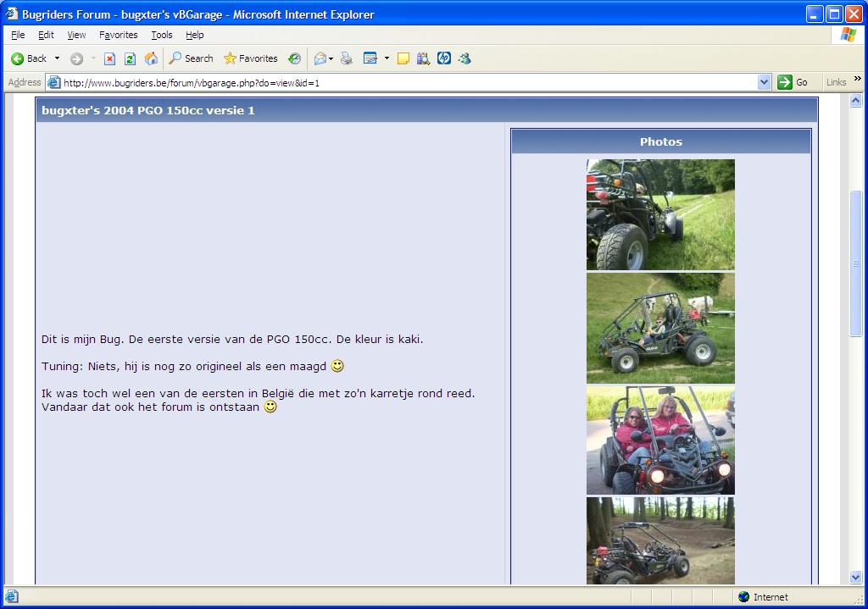Expand the Mail button dropdown arrow
The width and height of the screenshot is (868, 609).
point(331,58)
